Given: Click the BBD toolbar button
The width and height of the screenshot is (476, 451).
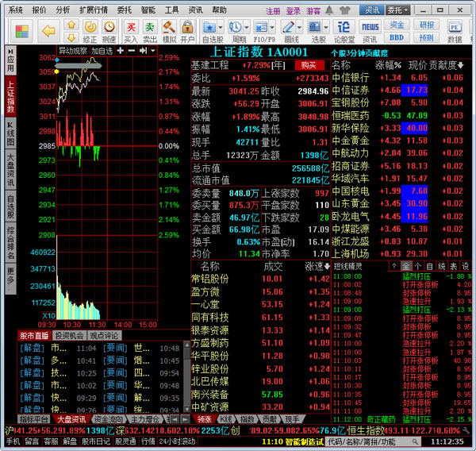Looking at the screenshot, I should click(397, 37).
